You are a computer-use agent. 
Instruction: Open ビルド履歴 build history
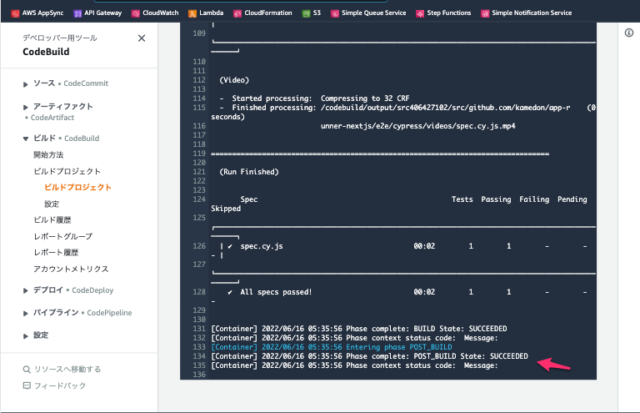coord(52,220)
